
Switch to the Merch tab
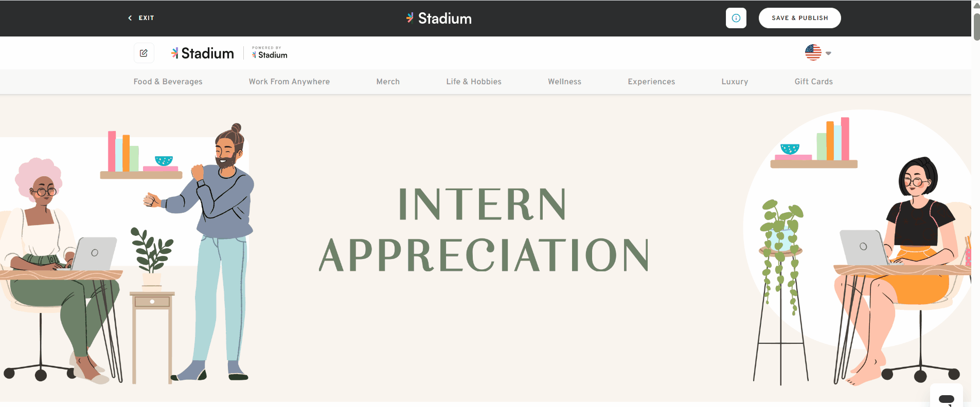387,81
